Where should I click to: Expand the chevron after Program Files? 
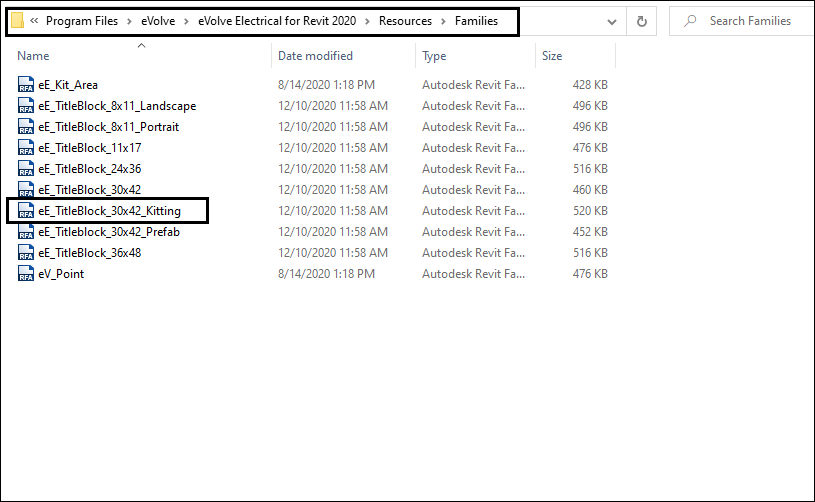(129, 21)
